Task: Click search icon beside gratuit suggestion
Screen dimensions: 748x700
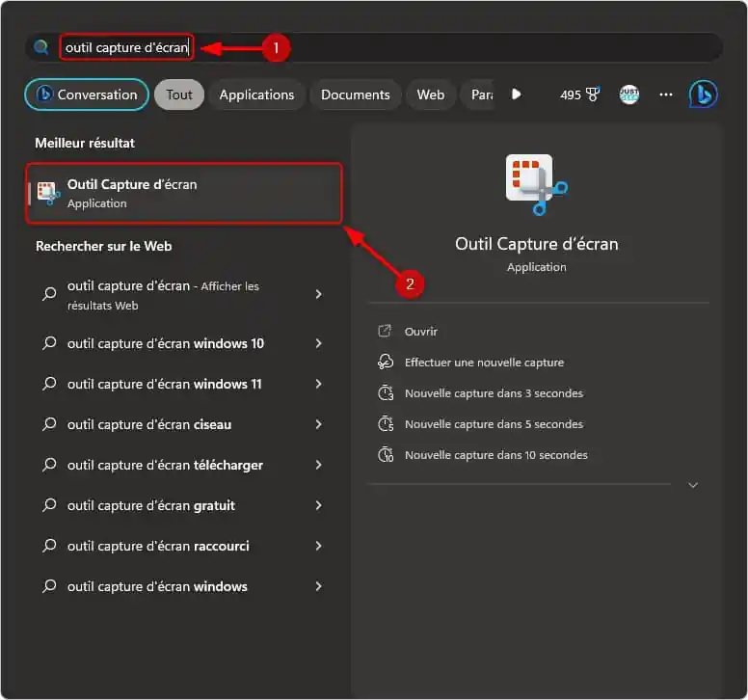Action: (49, 505)
